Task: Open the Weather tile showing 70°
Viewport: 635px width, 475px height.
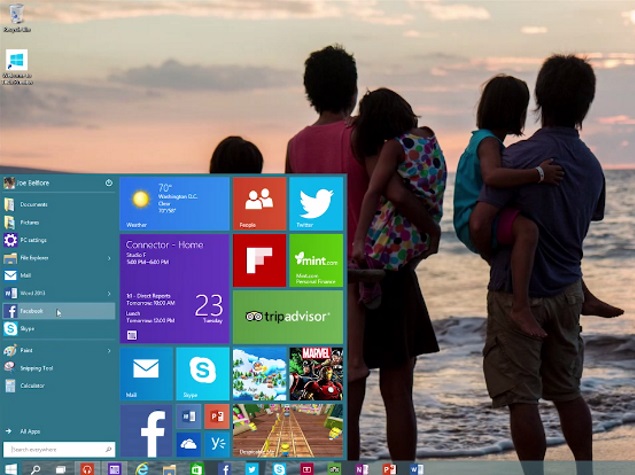Action: (174, 204)
